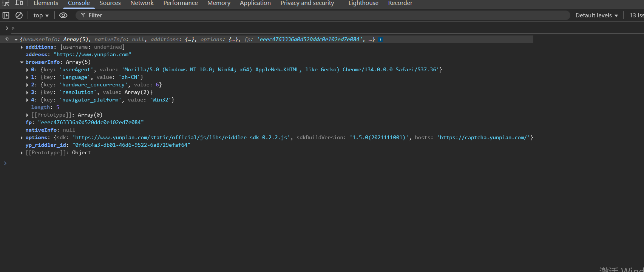This screenshot has height=272, width=644.
Task: Activate the inspect element picker icon
Action: coord(6,3)
